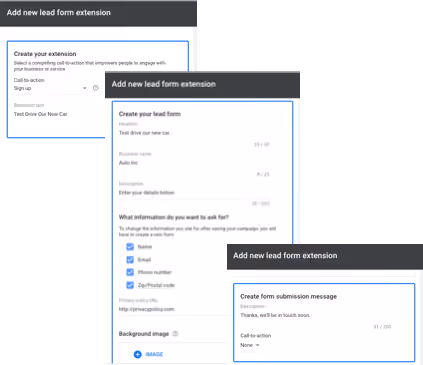This screenshot has width=423, height=365.
Task: Open help icon beside Sign up dropdown
Action: click(96, 88)
